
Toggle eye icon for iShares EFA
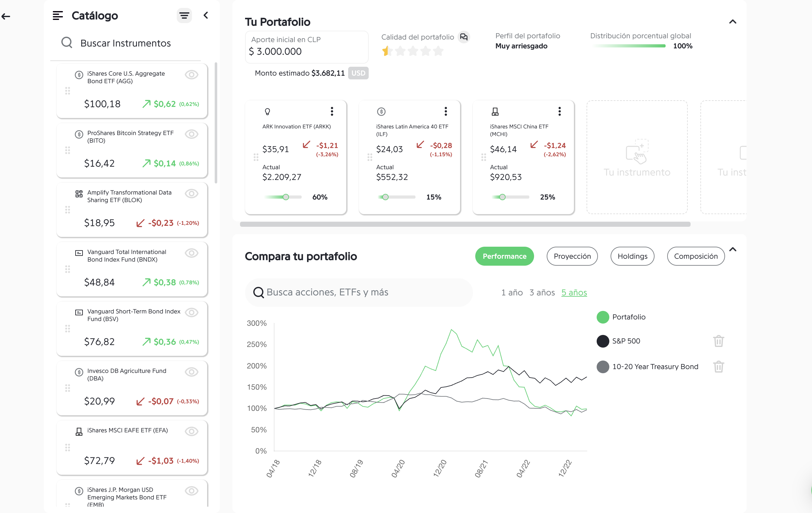click(192, 431)
